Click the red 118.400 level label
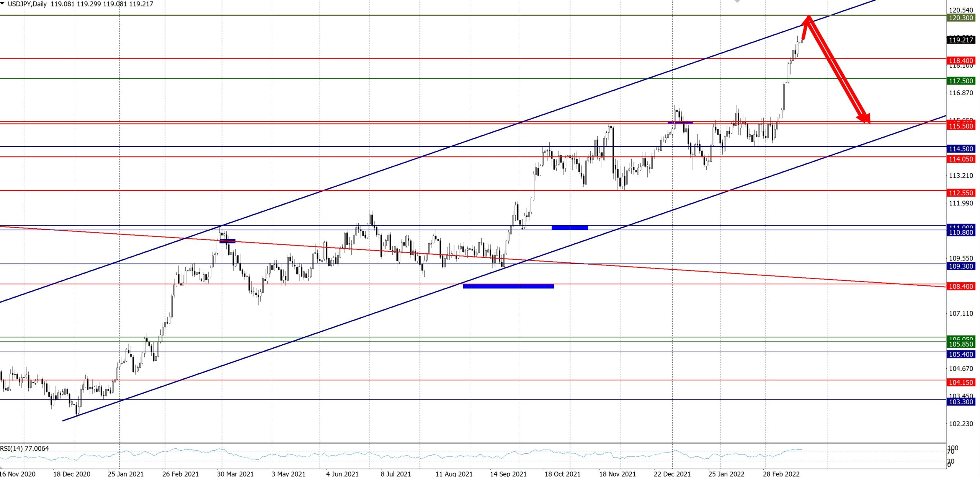This screenshot has height=477, width=980. pos(961,60)
